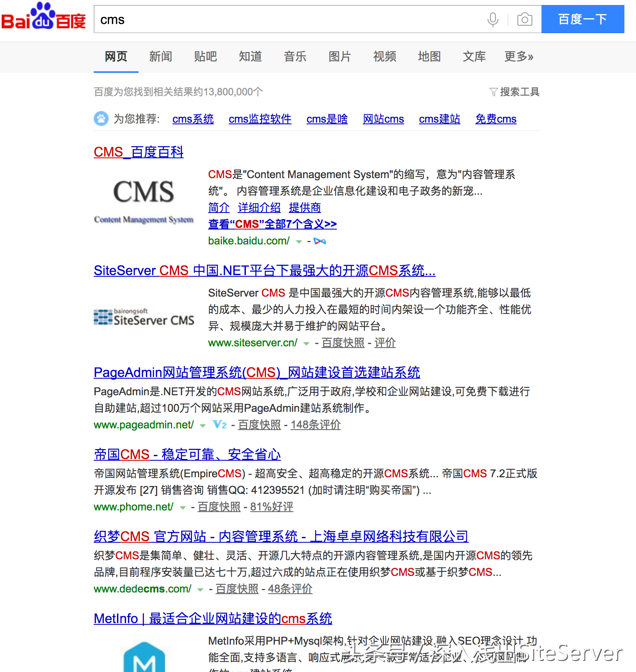Click the bow-tie icon after baike.baidu.com
Image resolution: width=636 pixels, height=672 pixels.
(320, 241)
